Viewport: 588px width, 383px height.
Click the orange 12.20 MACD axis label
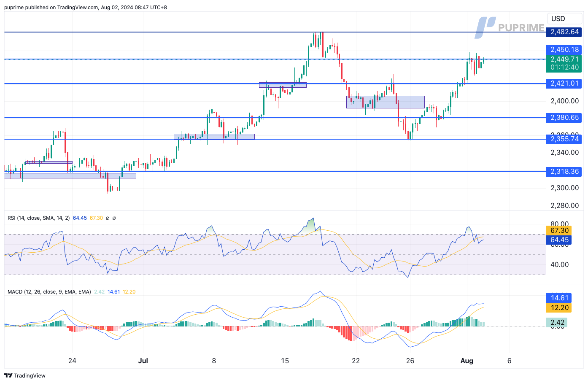coord(558,307)
